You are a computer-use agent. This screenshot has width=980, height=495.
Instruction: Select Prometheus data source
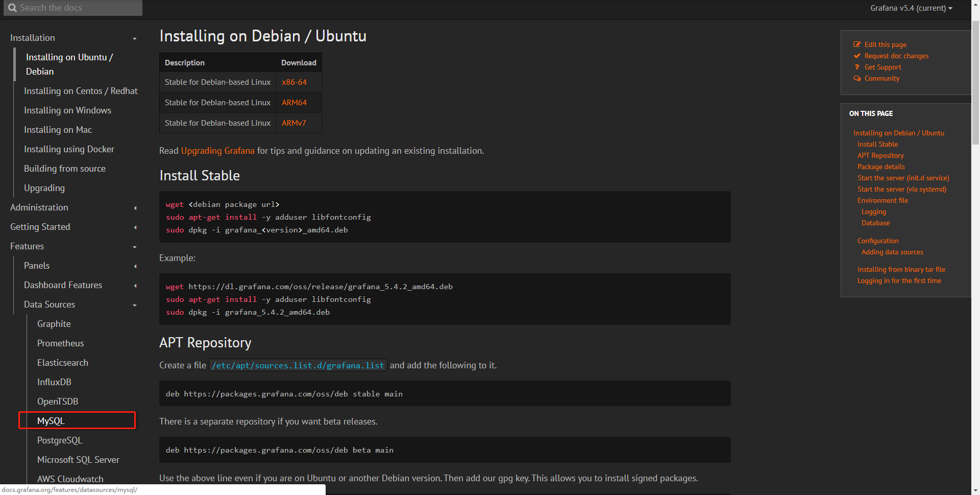pyautogui.click(x=60, y=343)
